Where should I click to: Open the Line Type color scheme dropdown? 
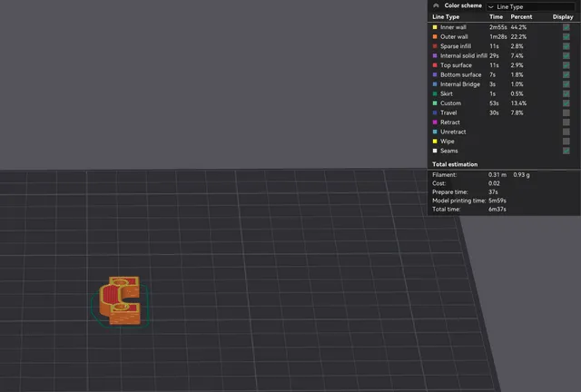coord(531,6)
